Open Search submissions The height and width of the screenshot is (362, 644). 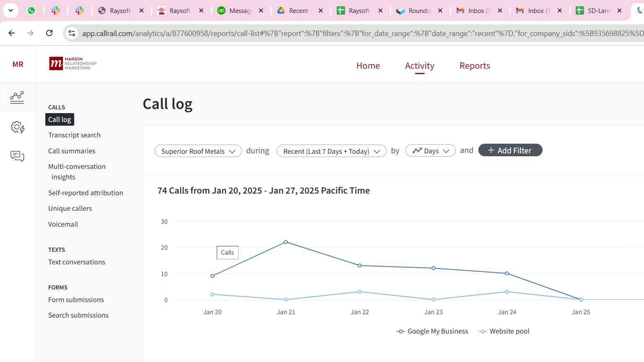78,315
